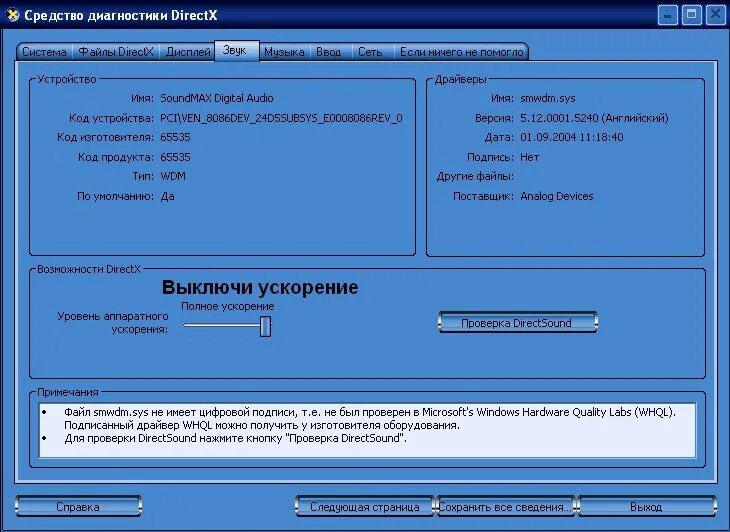Click the Другие файлы label
Screen dimensions: 730x532
(x=475, y=176)
